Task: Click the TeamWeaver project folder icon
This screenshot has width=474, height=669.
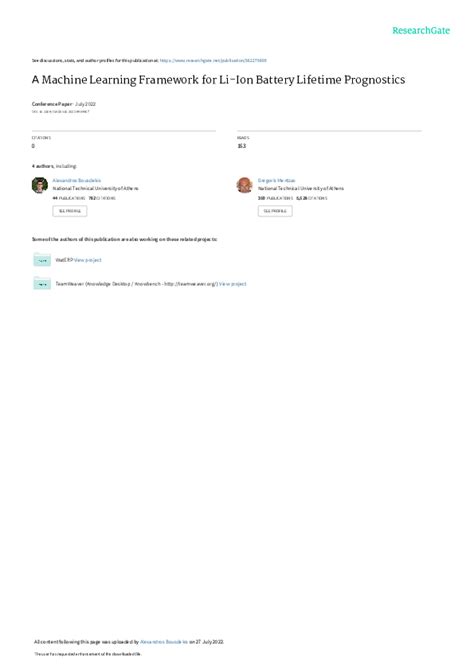Action: 42,283
